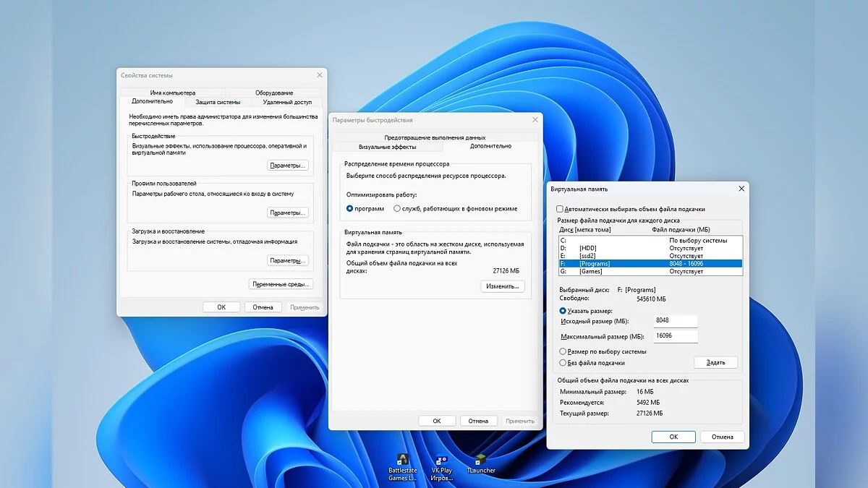This screenshot has width=868, height=488.
Task: Click the Изменить... virtual memory button
Action: tap(502, 286)
